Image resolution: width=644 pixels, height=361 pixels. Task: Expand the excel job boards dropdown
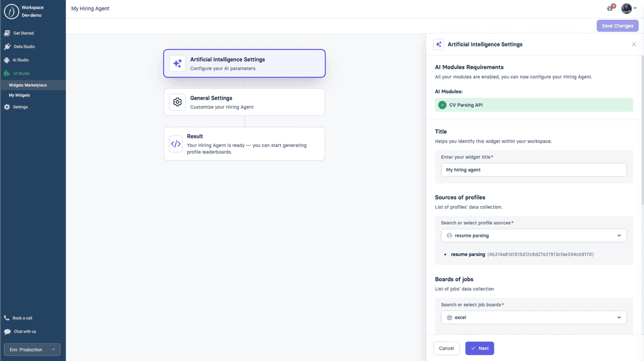pyautogui.click(x=533, y=317)
